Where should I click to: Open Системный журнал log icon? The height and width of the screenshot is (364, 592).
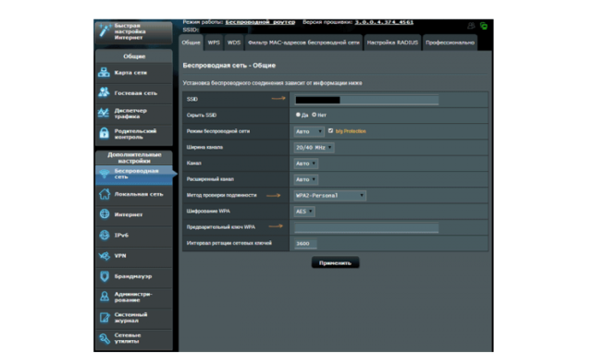[x=105, y=318]
